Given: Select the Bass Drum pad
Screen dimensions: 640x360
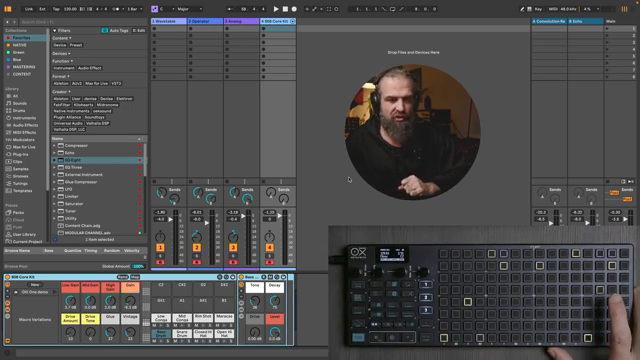Looking at the screenshot, I should [x=161, y=333].
